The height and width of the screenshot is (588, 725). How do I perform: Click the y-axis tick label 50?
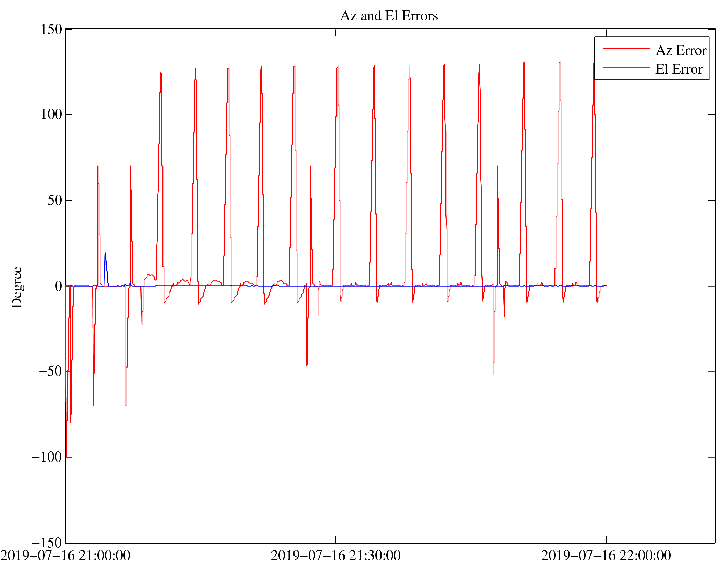coord(55,201)
